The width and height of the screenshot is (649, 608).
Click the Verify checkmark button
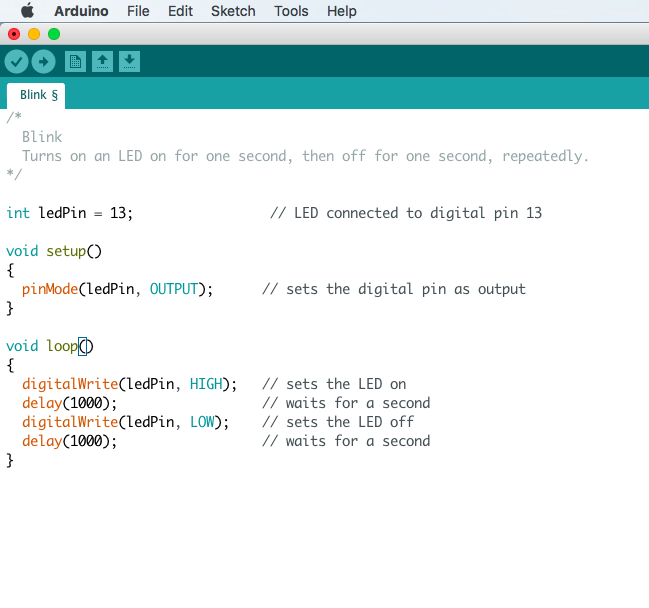pyautogui.click(x=16, y=62)
